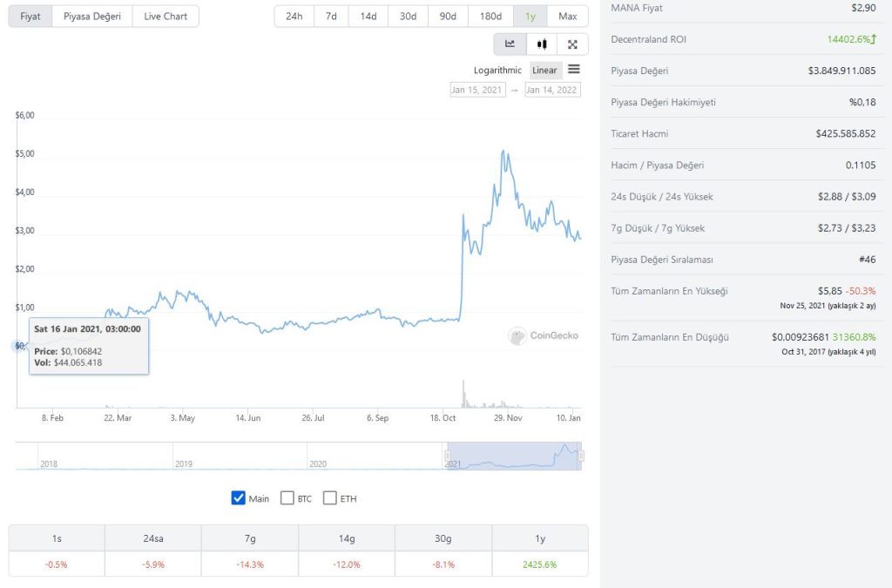Viewport: 892px width, 588px height.
Task: Select the 30d time range
Action: pos(408,16)
